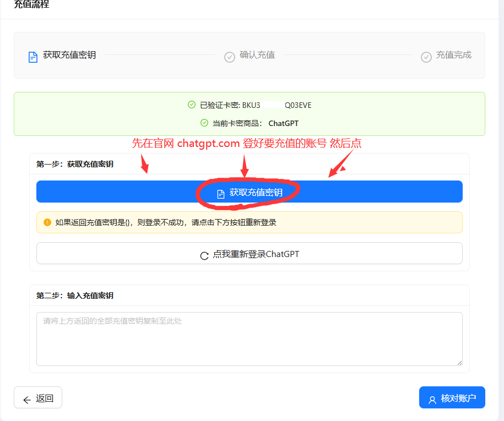This screenshot has width=504, height=421.
Task: Select the 充值完成 step label
Action: (453, 55)
